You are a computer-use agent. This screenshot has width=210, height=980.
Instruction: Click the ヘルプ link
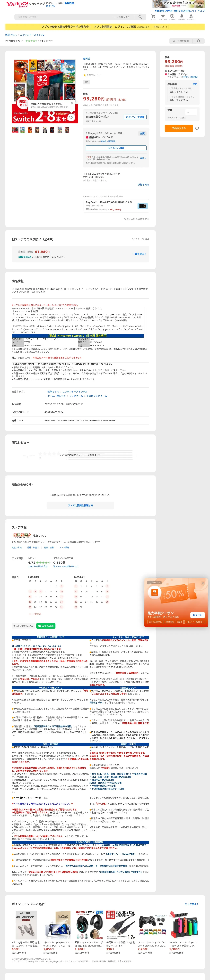coord(201,11)
